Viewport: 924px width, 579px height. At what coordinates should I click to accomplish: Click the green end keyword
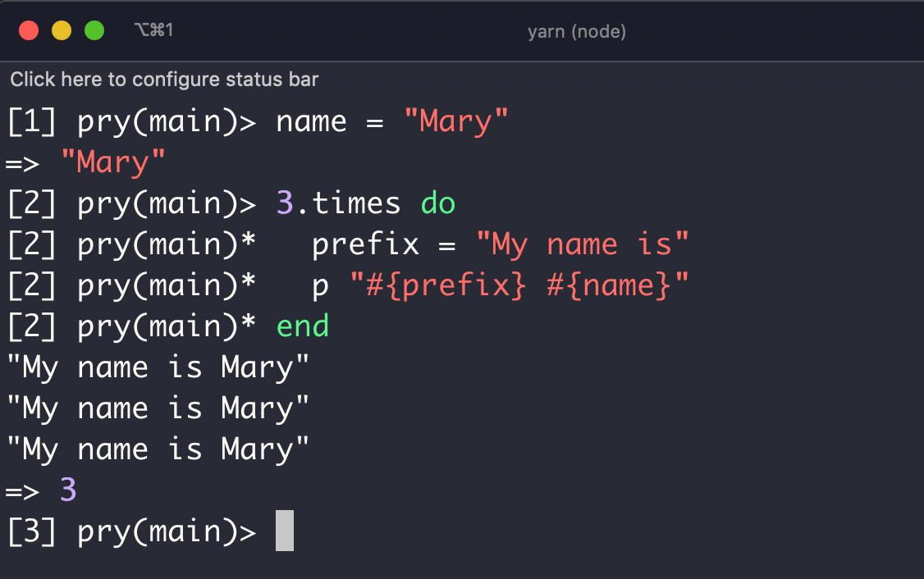[x=303, y=326]
